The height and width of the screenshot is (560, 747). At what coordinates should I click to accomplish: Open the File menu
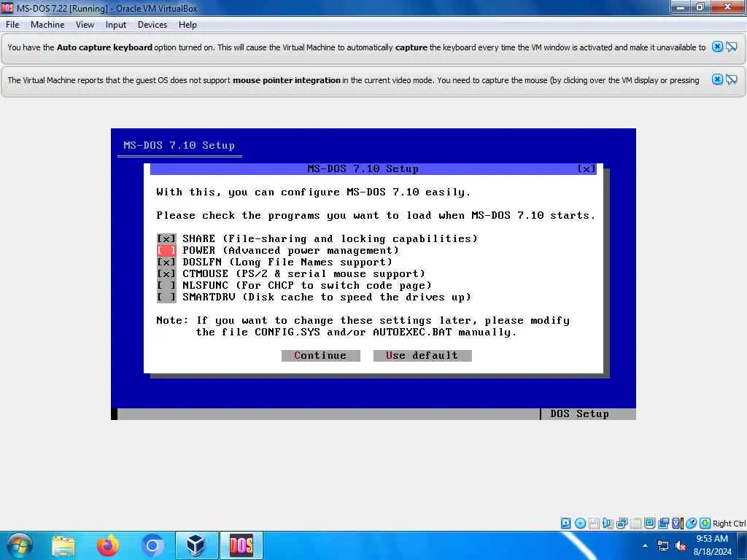click(12, 25)
